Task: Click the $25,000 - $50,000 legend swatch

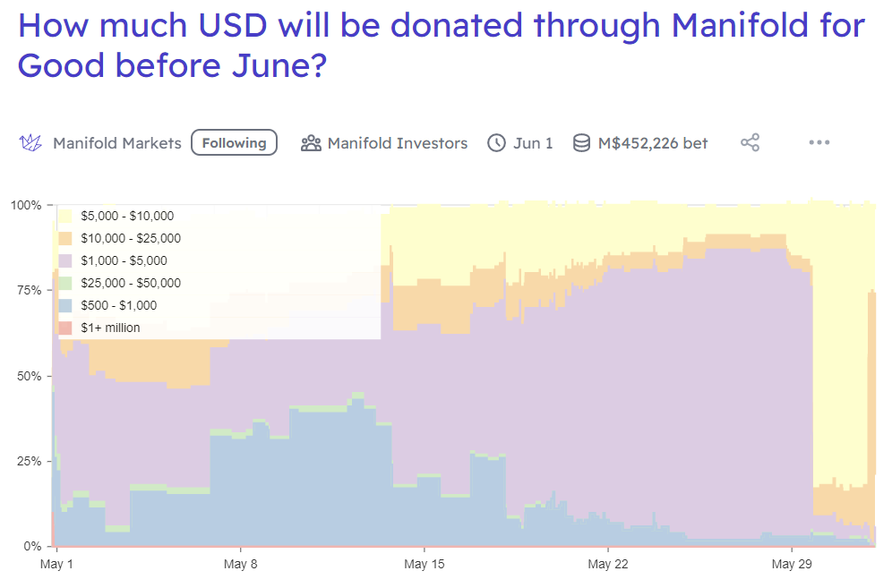Action: click(x=65, y=284)
